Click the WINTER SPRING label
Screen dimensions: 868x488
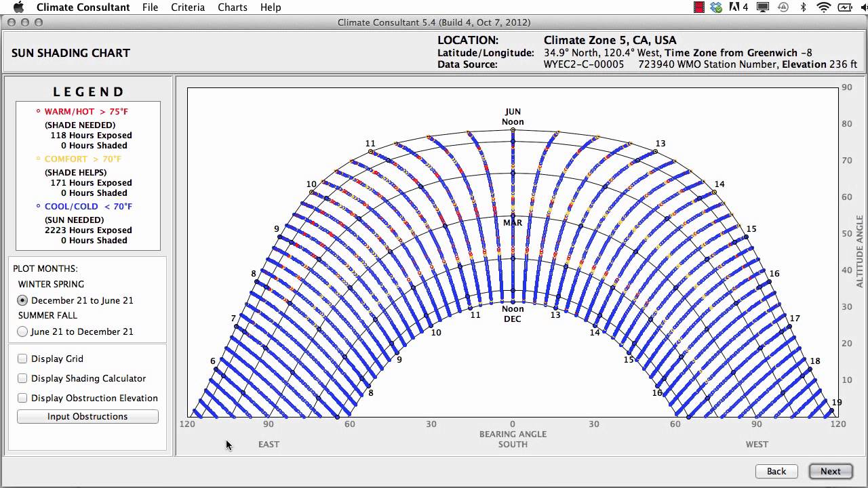tap(51, 284)
